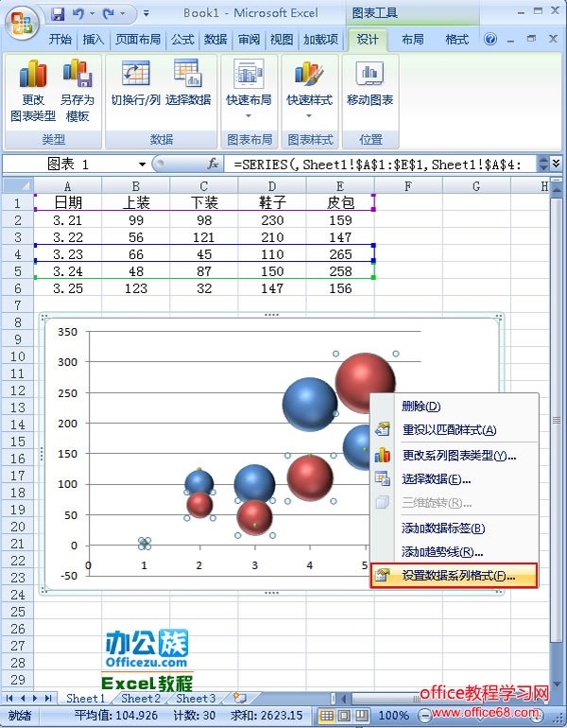Image resolution: width=567 pixels, height=728 pixels.
Task: Switch to Sheet3 tab
Action: click(196, 699)
